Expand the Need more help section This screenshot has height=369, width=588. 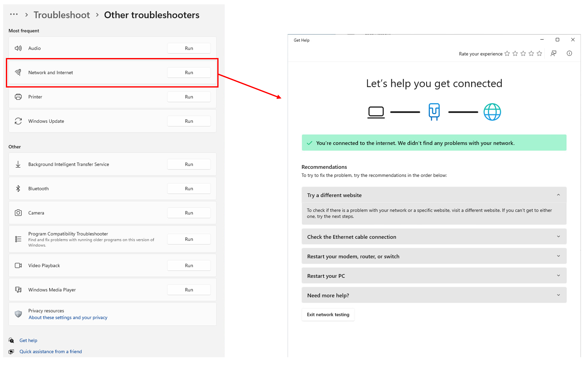[558, 295]
